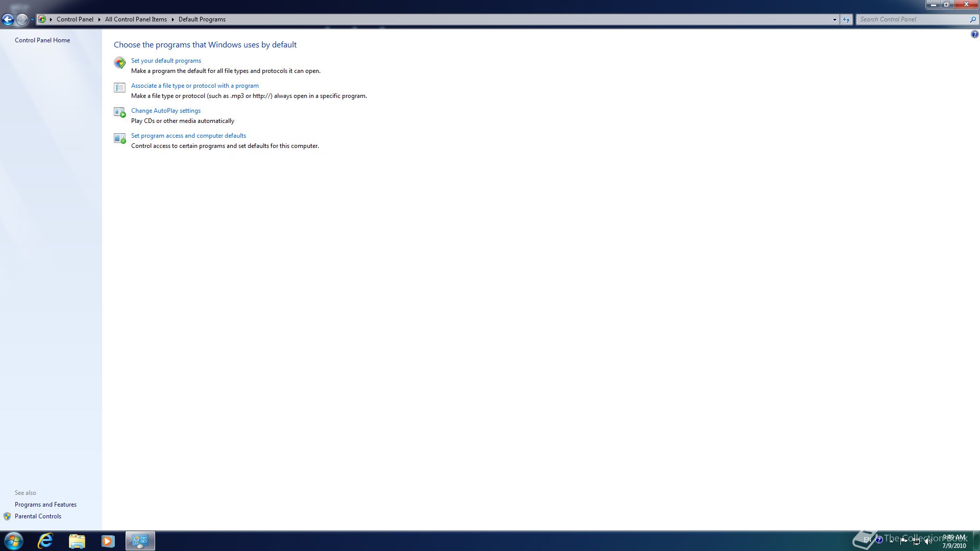
Task: Click the 'See also' label
Action: click(26, 493)
